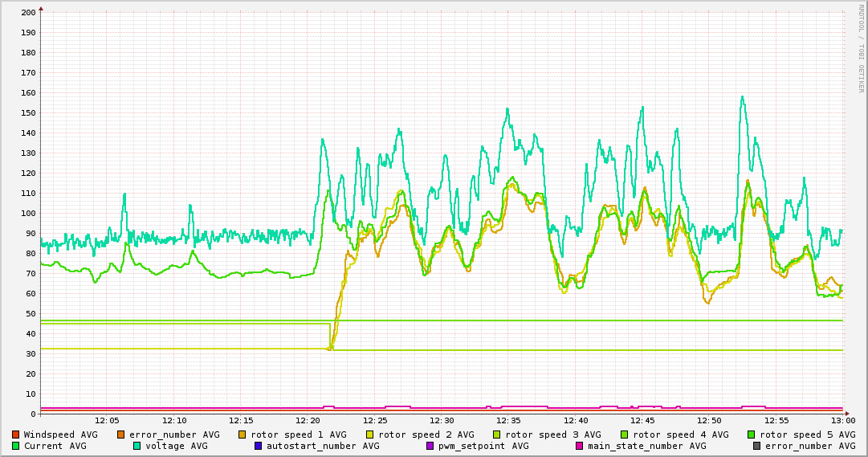Select the 10 y-axis value
This screenshot has width=868, height=457.
(31, 394)
